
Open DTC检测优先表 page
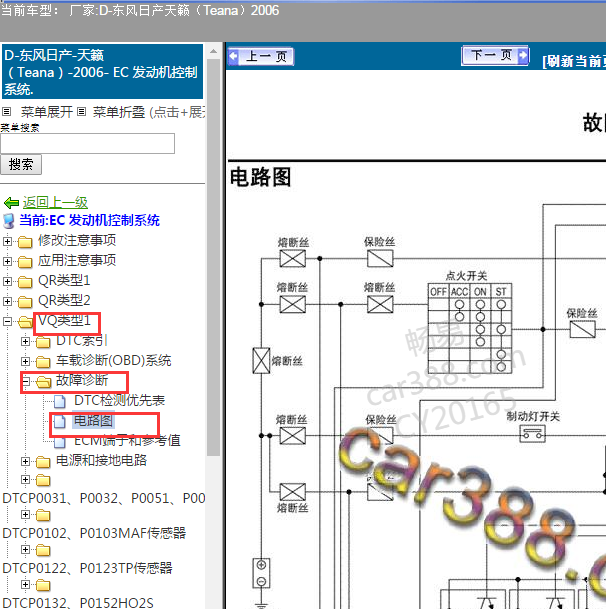(120, 400)
